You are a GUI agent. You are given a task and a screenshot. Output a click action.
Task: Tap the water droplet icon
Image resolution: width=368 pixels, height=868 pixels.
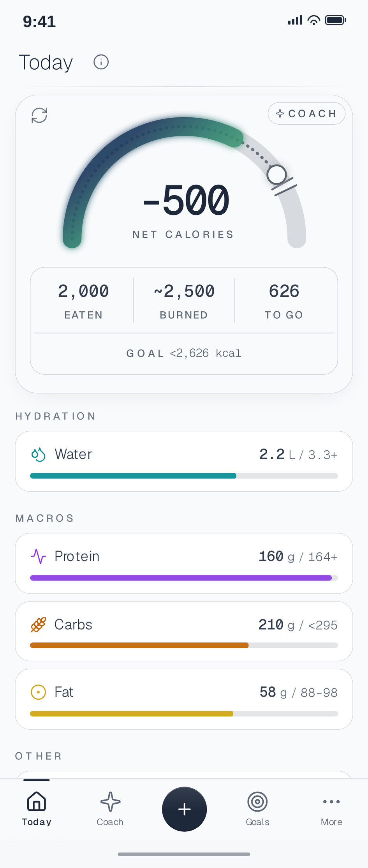tap(38, 454)
